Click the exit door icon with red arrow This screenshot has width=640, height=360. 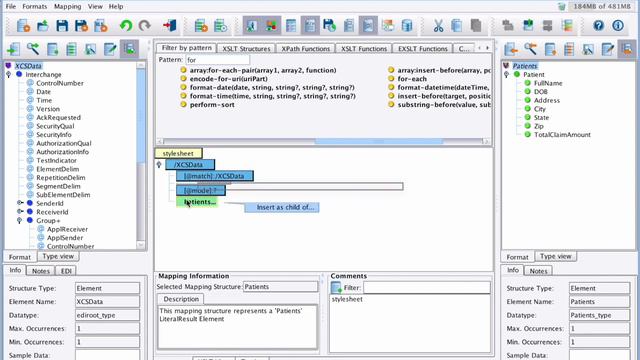click(169, 26)
